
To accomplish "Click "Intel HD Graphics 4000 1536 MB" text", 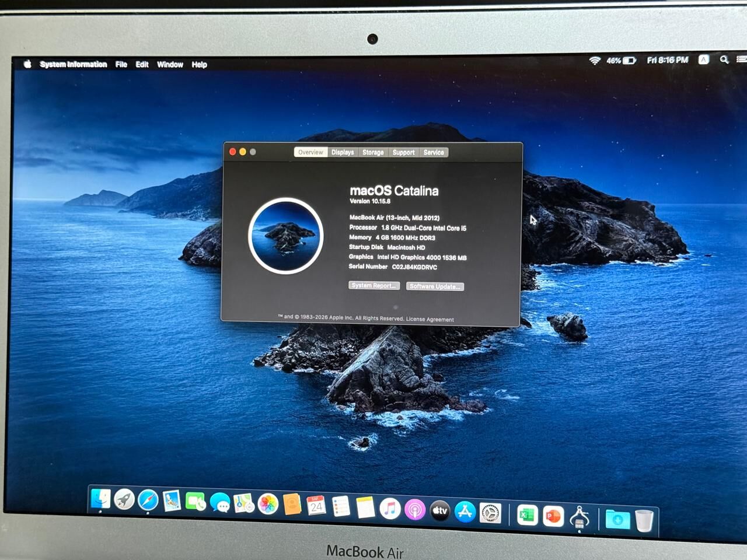I will tap(422, 257).
